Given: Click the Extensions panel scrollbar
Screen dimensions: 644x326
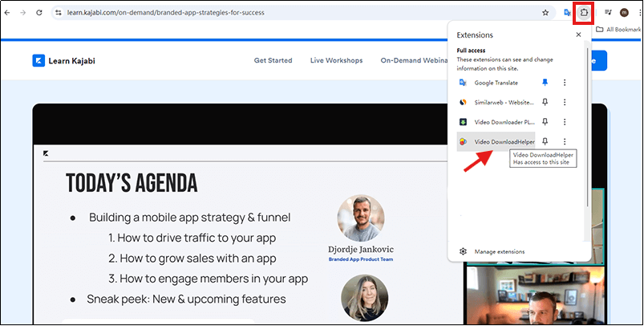Looking at the screenshot, I should click(588, 128).
